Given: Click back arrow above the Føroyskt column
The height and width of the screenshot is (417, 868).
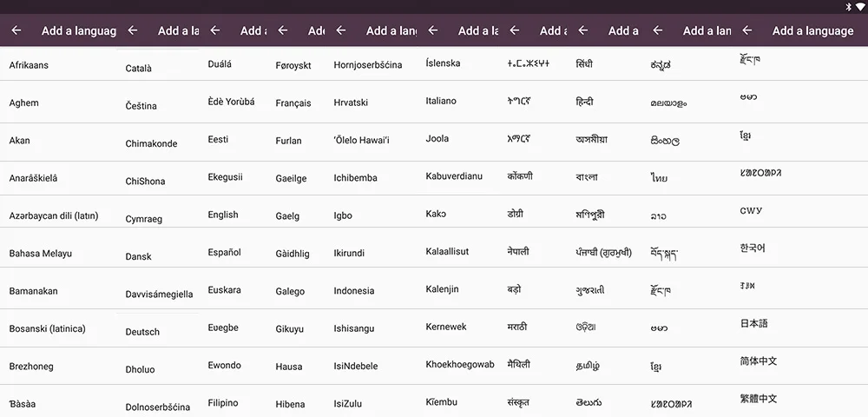Looking at the screenshot, I should [x=282, y=30].
